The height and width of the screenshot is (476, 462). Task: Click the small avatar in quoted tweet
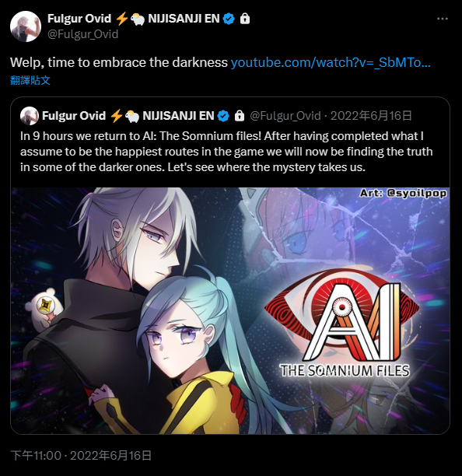[30, 116]
